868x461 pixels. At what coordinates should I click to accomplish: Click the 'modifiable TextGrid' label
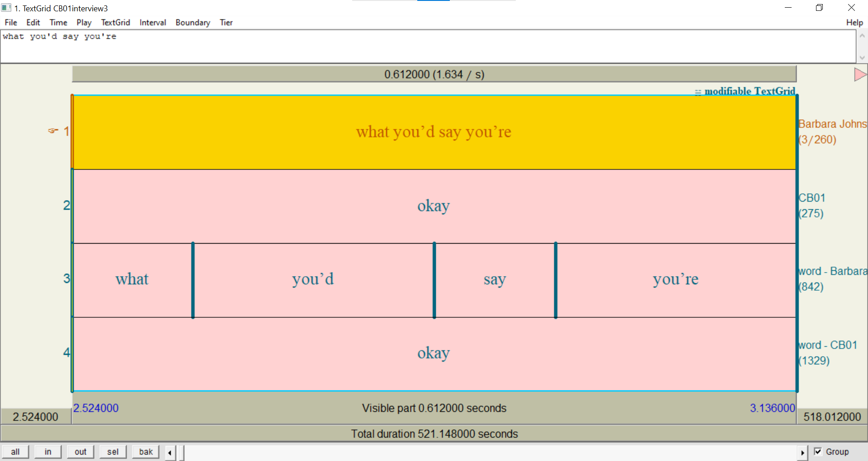(x=750, y=91)
